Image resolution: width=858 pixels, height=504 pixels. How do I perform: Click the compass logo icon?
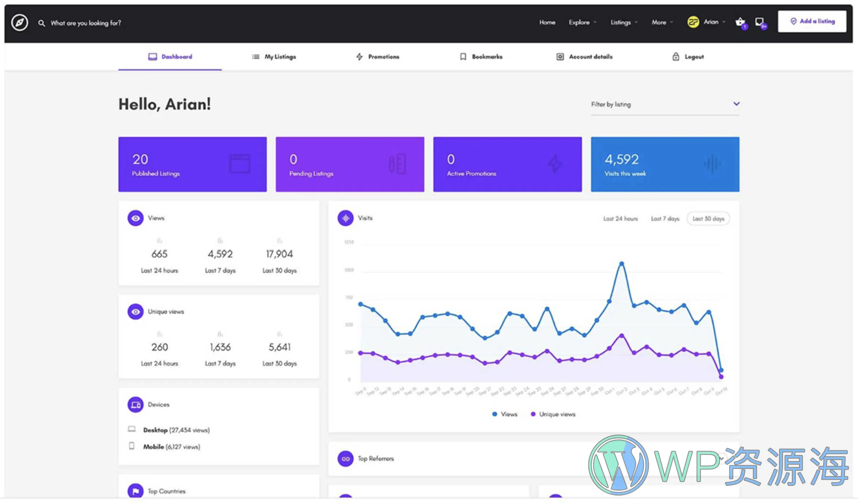point(19,23)
